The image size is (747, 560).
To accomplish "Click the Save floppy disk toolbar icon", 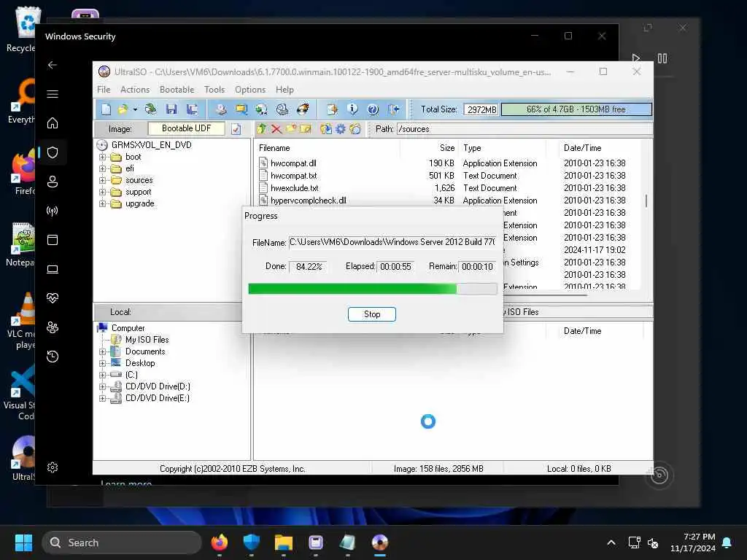I will click(171, 109).
